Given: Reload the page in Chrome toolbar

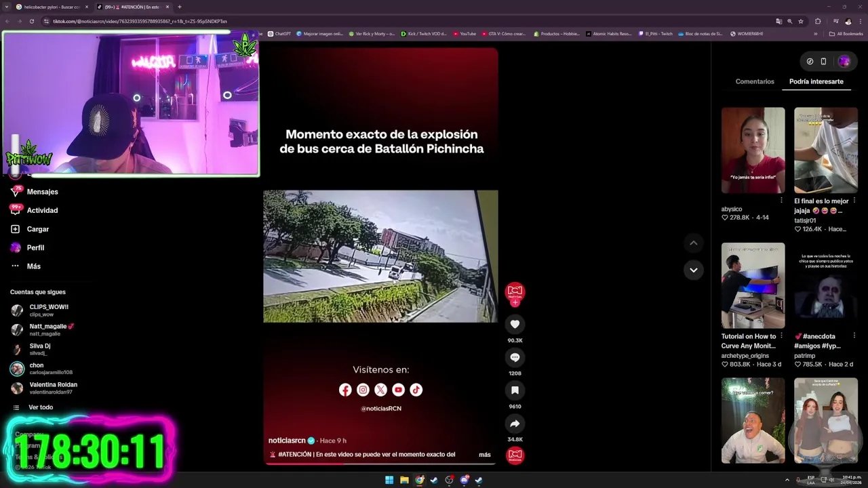Looking at the screenshot, I should click(31, 21).
